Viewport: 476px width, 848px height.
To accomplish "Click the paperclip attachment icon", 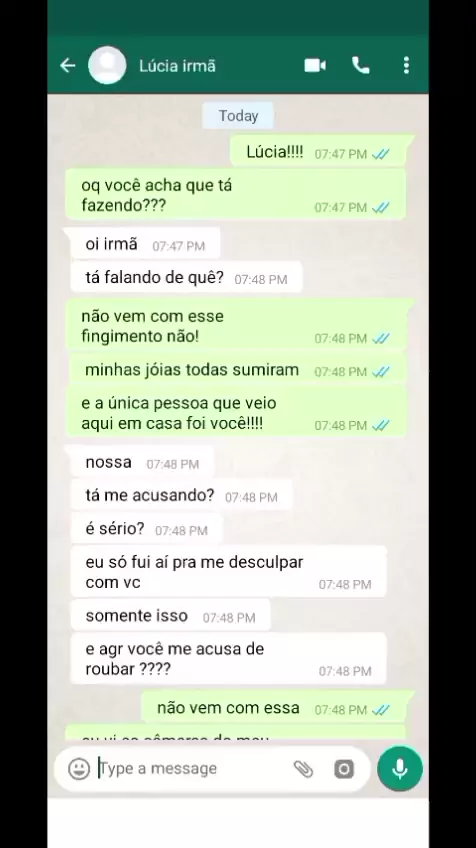I will (303, 768).
